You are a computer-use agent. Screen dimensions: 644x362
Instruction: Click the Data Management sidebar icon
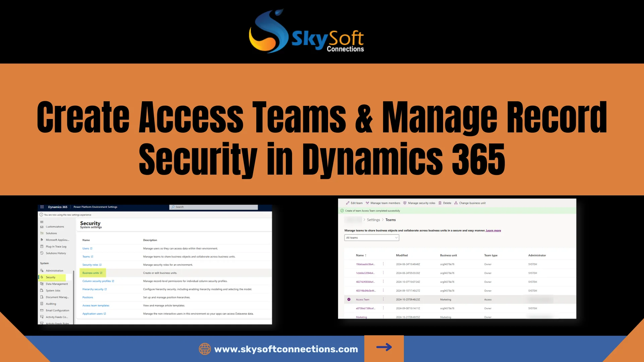click(x=42, y=284)
